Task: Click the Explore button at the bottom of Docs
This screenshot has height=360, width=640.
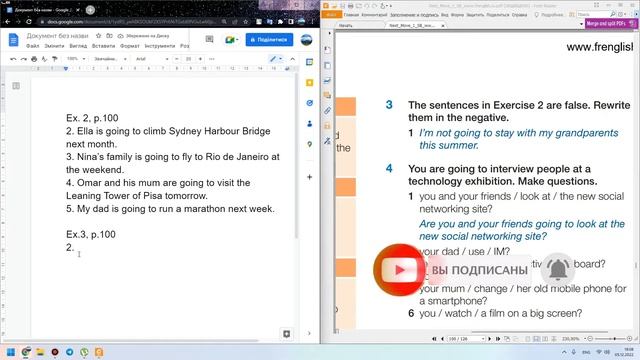Action: pyautogui.click(x=287, y=334)
